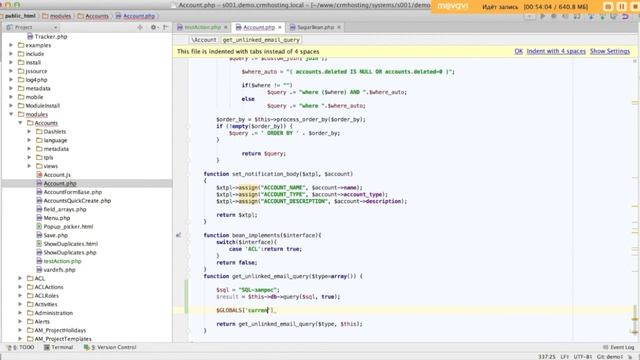The image size is (640, 360).
Task: Click public_html in navigation bar
Action: point(20,16)
